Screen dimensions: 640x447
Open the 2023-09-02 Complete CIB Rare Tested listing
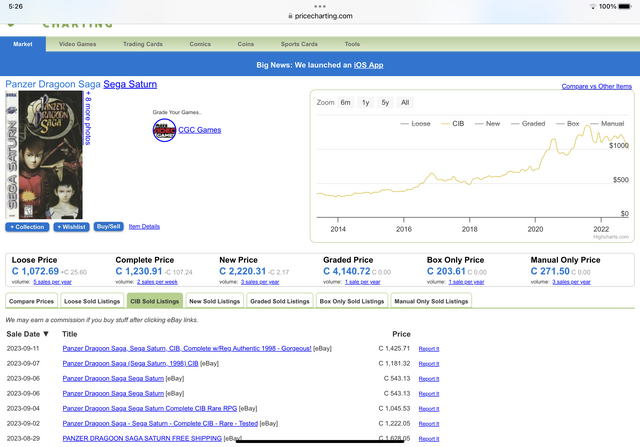click(x=160, y=423)
